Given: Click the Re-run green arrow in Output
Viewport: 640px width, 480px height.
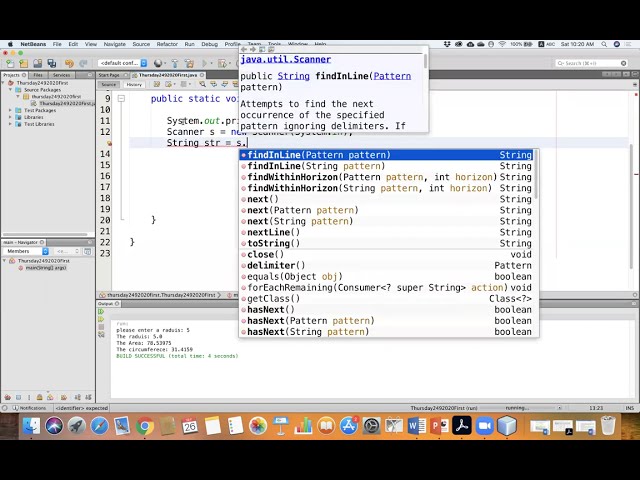Looking at the screenshot, I should pyautogui.click(x=101, y=312).
